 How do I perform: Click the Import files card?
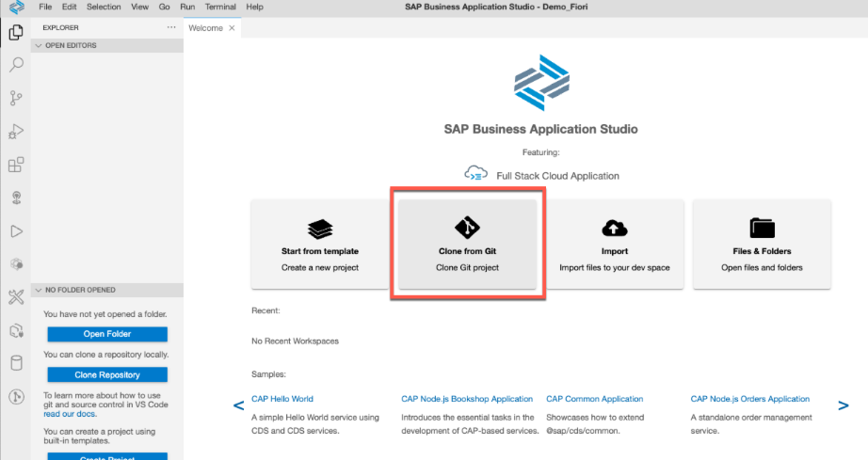click(615, 244)
